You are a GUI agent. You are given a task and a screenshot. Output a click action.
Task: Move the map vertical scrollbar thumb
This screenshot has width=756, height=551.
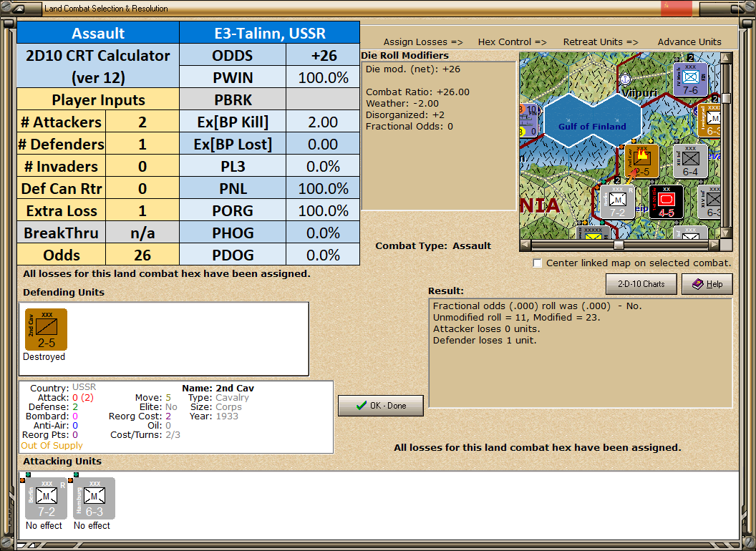pyautogui.click(x=726, y=98)
